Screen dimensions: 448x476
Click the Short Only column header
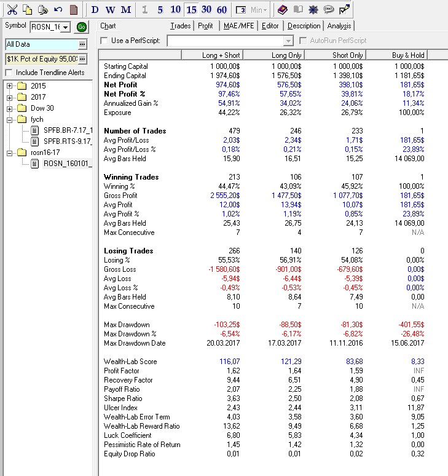click(x=336, y=55)
